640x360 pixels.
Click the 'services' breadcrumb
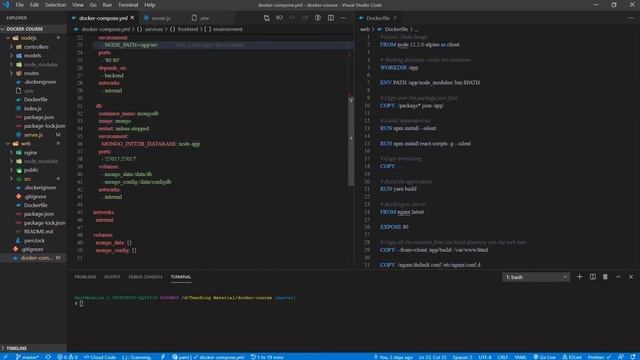153,29
